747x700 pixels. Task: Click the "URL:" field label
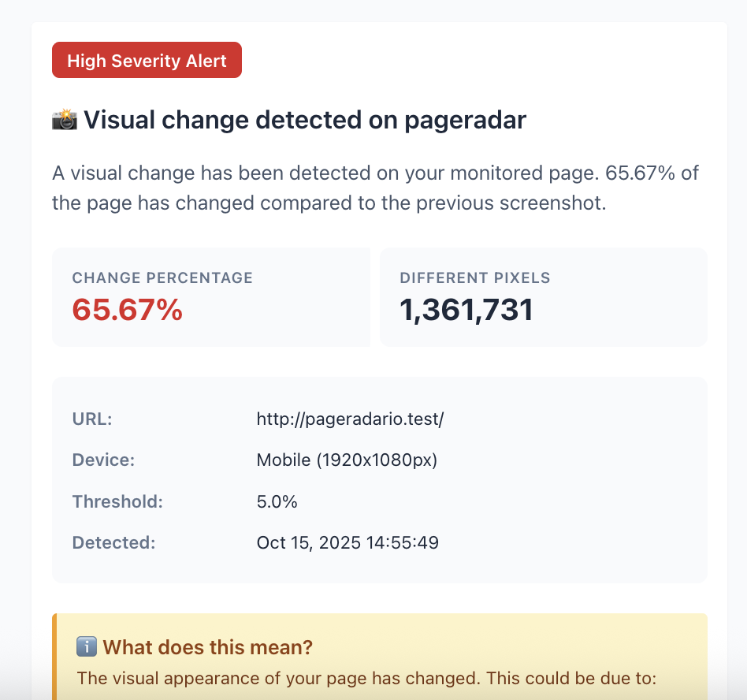click(92, 419)
